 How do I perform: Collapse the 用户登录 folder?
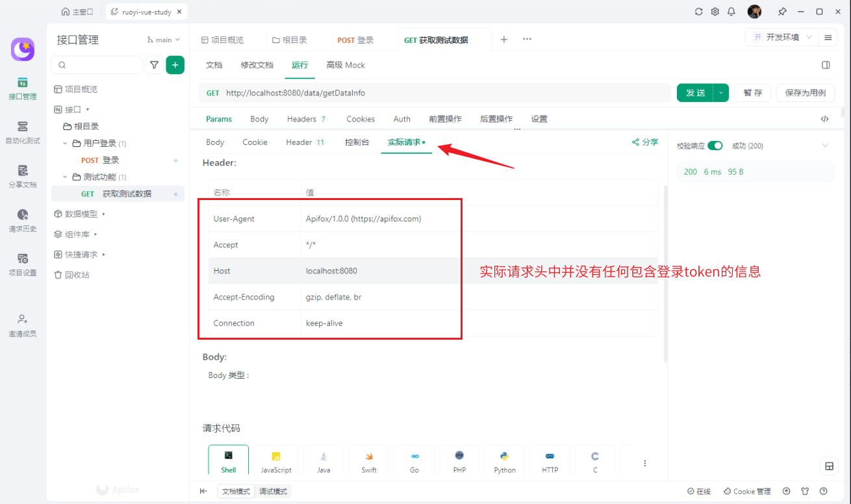[66, 144]
